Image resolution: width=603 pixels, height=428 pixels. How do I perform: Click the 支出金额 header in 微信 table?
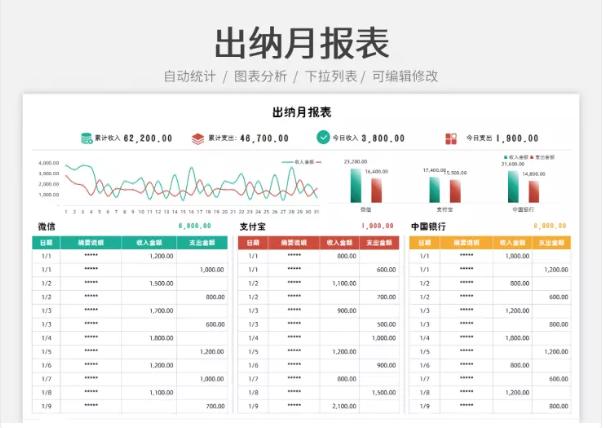(x=202, y=243)
